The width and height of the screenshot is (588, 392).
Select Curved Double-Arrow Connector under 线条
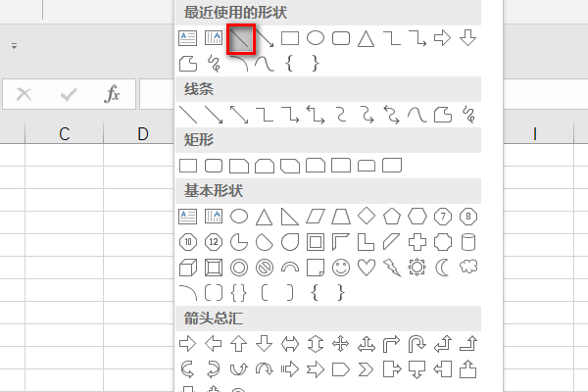click(392, 115)
